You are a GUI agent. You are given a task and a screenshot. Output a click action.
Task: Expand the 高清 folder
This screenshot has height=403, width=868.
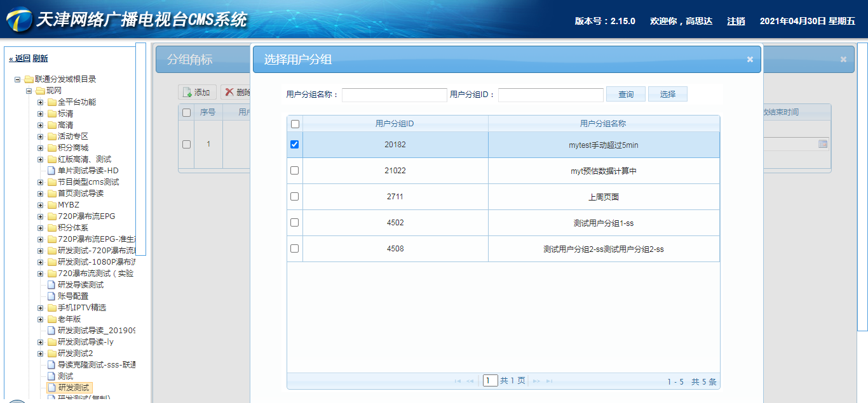point(41,125)
